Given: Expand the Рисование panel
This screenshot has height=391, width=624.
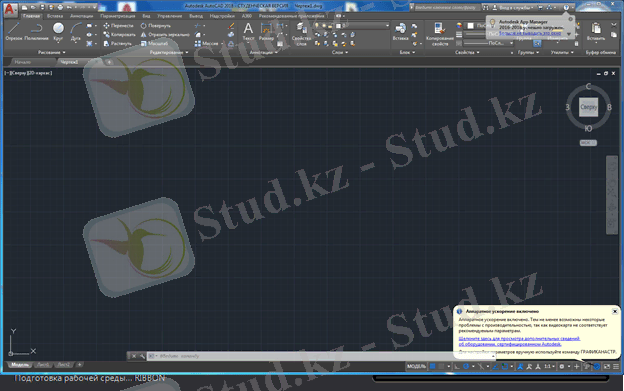Looking at the screenshot, I should click(51, 52).
